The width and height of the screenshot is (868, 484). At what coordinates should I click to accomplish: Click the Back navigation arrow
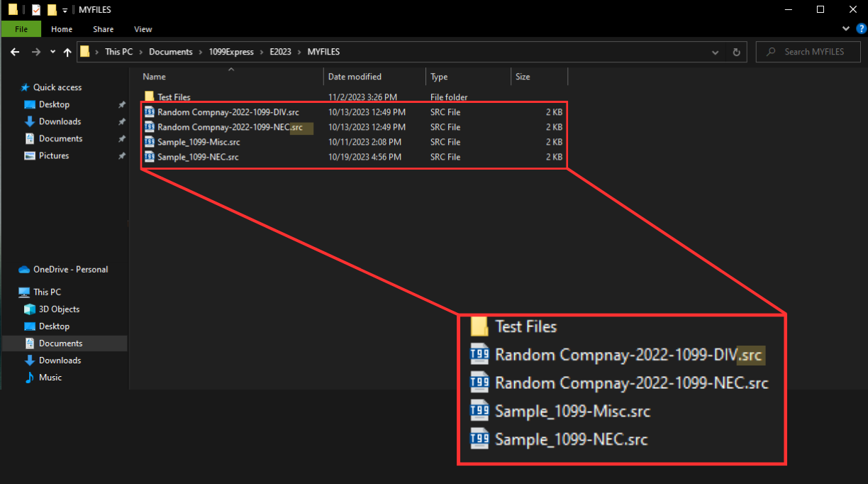coord(16,52)
